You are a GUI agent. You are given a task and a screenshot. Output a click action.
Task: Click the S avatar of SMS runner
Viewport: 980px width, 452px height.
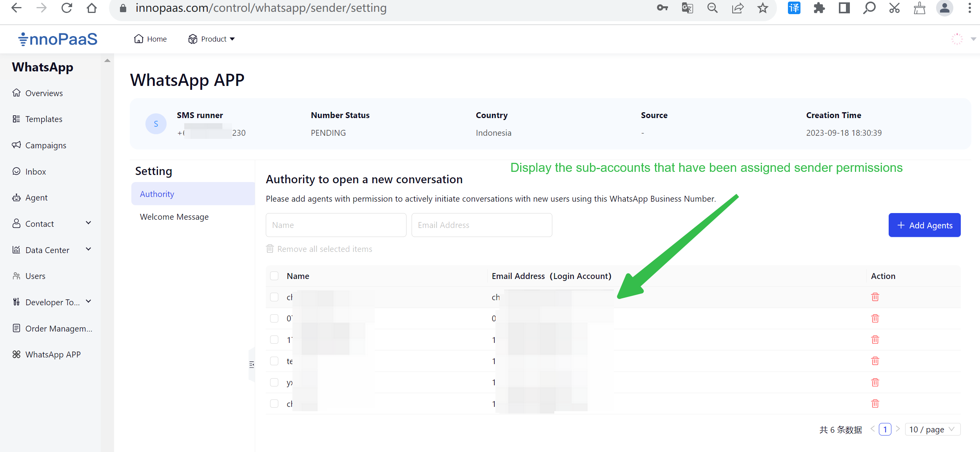pos(156,124)
